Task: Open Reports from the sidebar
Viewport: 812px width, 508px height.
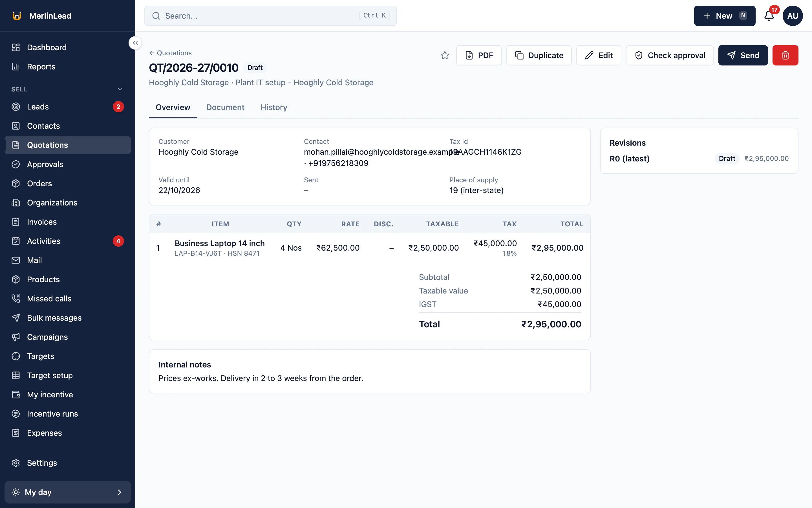Action: coord(68,67)
